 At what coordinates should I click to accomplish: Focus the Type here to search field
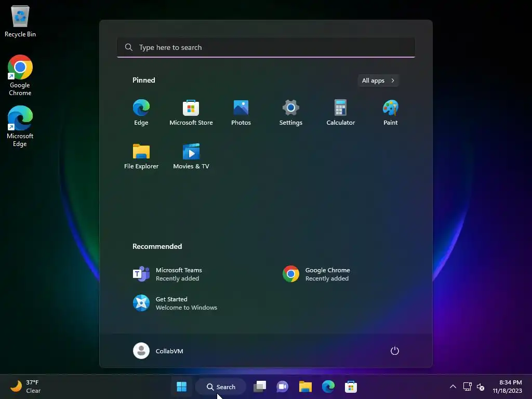click(266, 47)
